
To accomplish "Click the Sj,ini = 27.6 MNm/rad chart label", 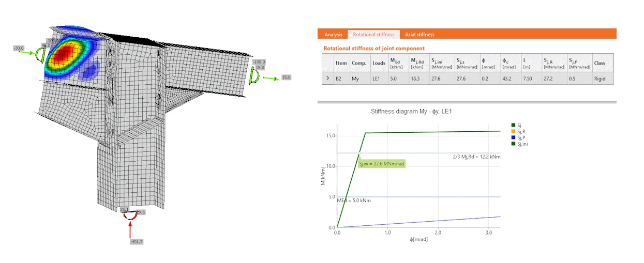I will 382,163.
